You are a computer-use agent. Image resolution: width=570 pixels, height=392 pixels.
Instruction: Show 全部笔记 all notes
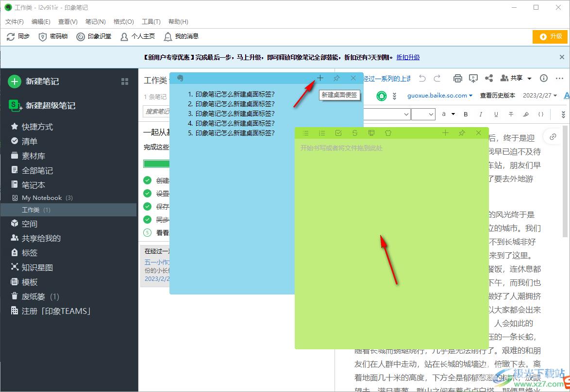click(32, 170)
